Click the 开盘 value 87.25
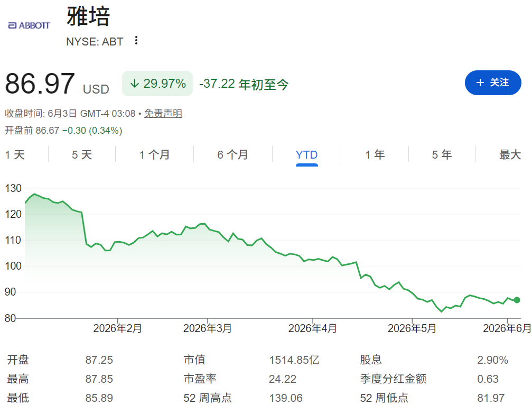The width and height of the screenshot is (532, 405). (99, 360)
